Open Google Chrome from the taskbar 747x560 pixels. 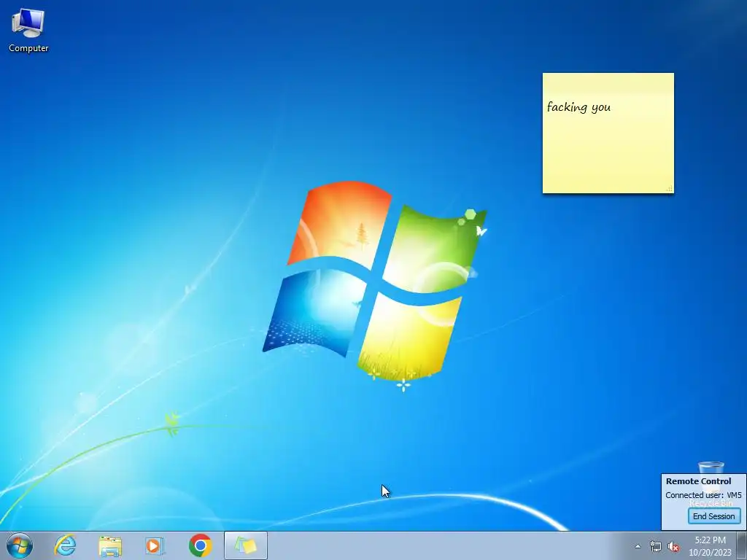[200, 545]
